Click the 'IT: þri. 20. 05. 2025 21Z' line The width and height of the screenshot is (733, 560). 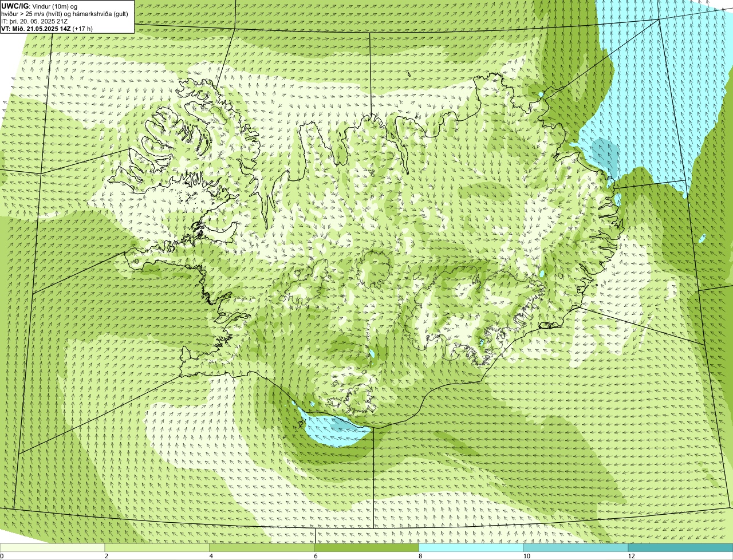coord(35,21)
